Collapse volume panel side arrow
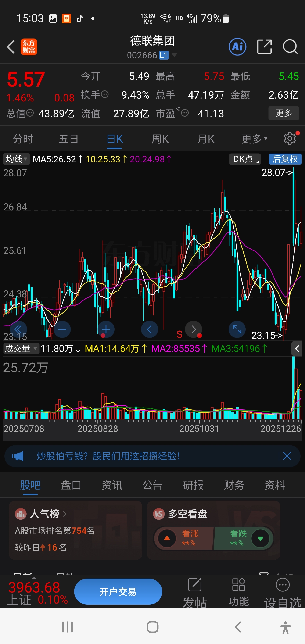 tap(297, 348)
